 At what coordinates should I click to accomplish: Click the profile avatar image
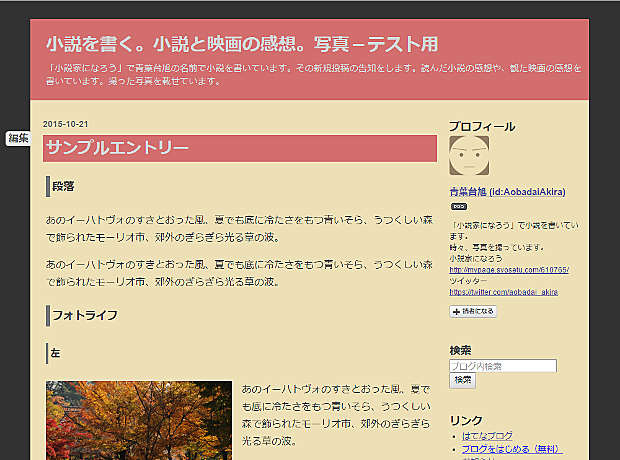click(x=469, y=155)
